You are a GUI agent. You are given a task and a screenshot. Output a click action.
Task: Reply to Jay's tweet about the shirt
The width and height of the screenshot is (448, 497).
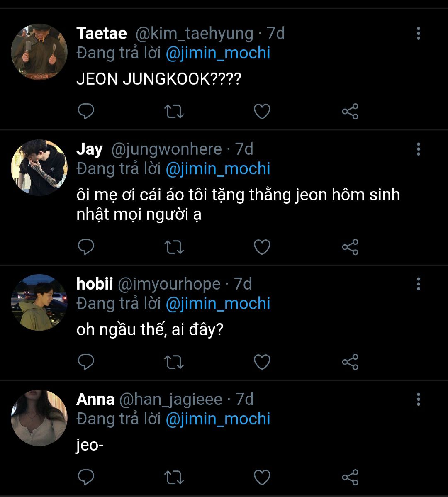click(86, 247)
